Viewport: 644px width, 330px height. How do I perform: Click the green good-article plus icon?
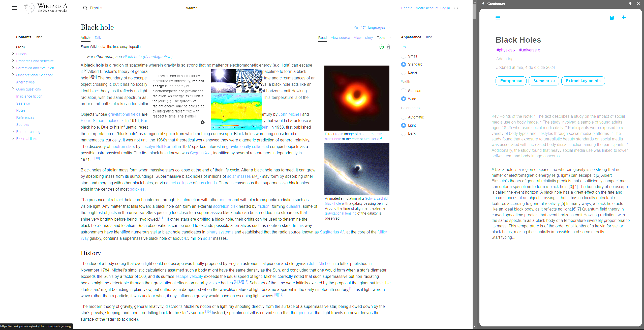[382, 47]
